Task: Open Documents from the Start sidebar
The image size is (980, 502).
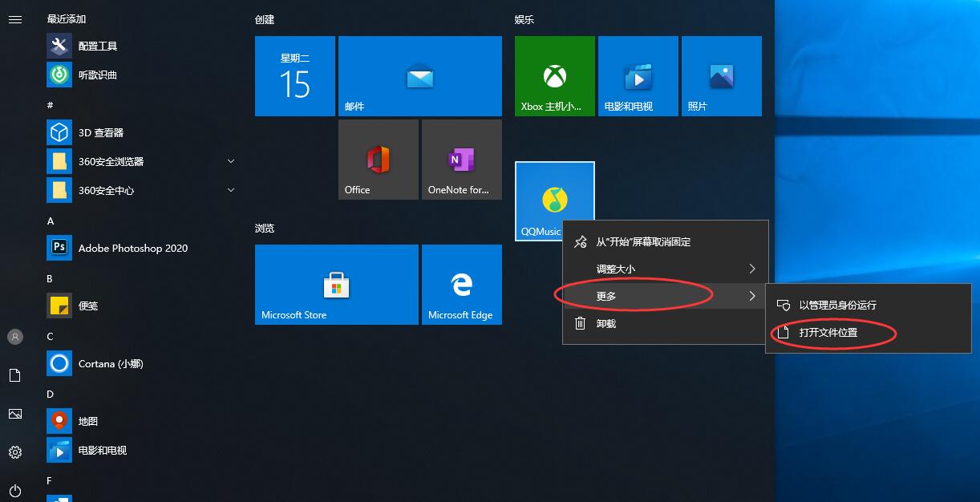Action: [x=15, y=375]
